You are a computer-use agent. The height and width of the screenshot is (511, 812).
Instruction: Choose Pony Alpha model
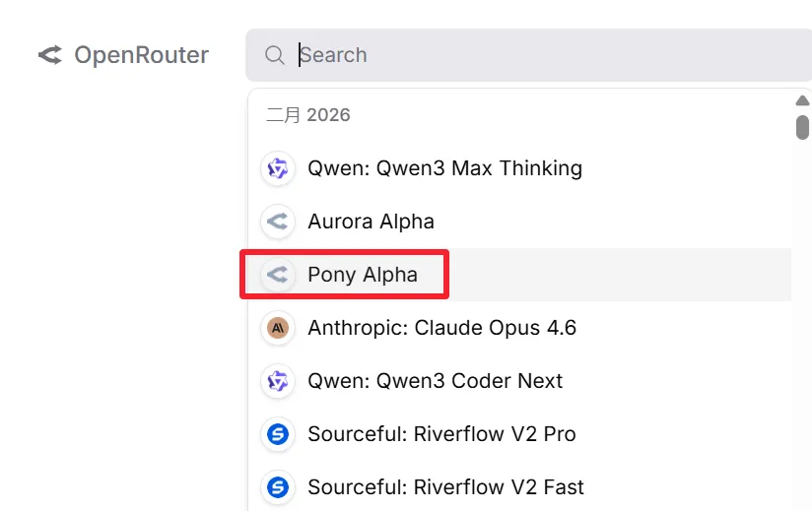(363, 275)
